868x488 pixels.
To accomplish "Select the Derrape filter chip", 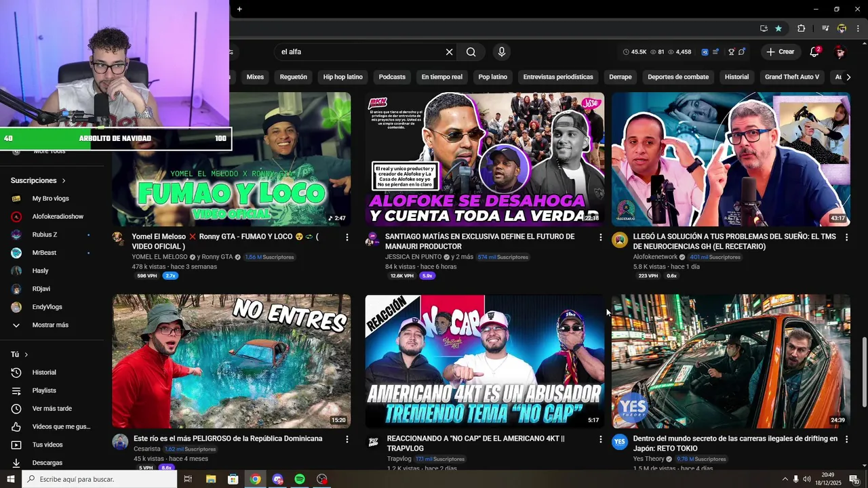I will tap(620, 77).
